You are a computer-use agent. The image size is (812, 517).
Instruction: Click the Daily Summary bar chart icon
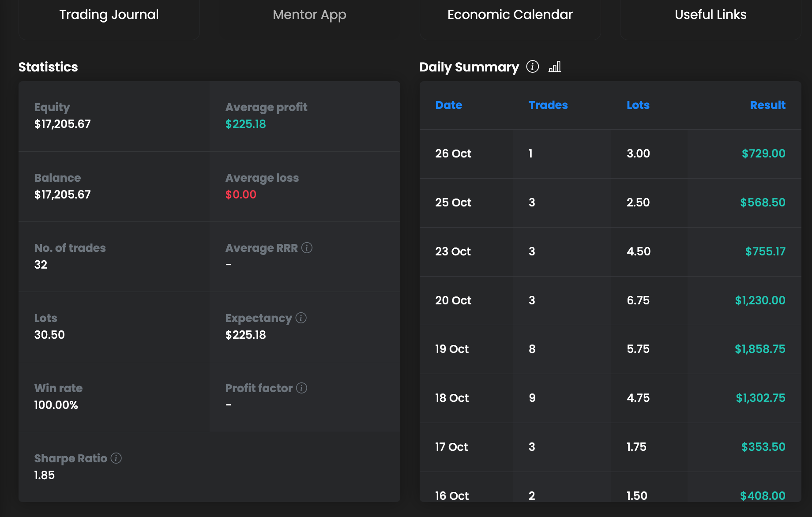click(x=555, y=67)
